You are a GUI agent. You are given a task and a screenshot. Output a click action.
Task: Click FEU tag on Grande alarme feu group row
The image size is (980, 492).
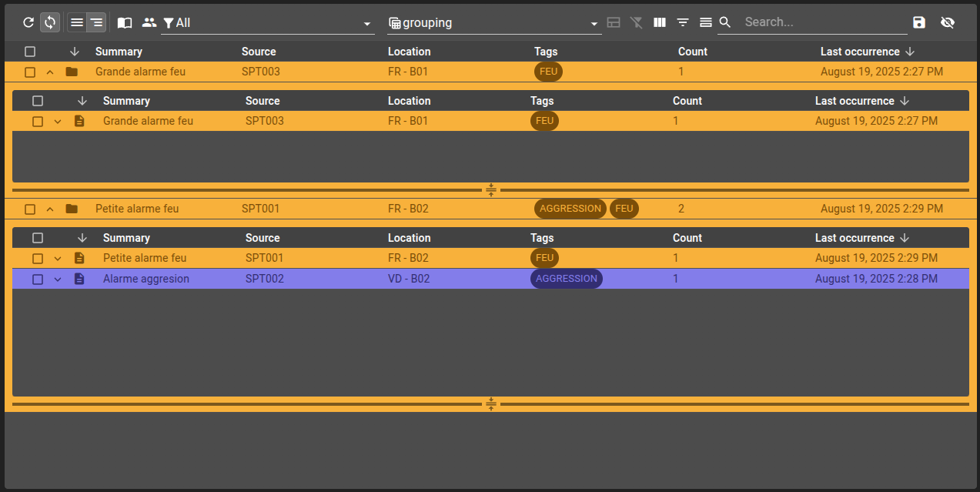548,72
